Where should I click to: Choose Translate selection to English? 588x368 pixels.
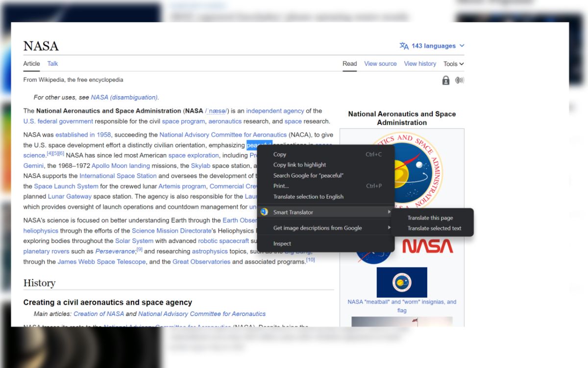coord(327,197)
